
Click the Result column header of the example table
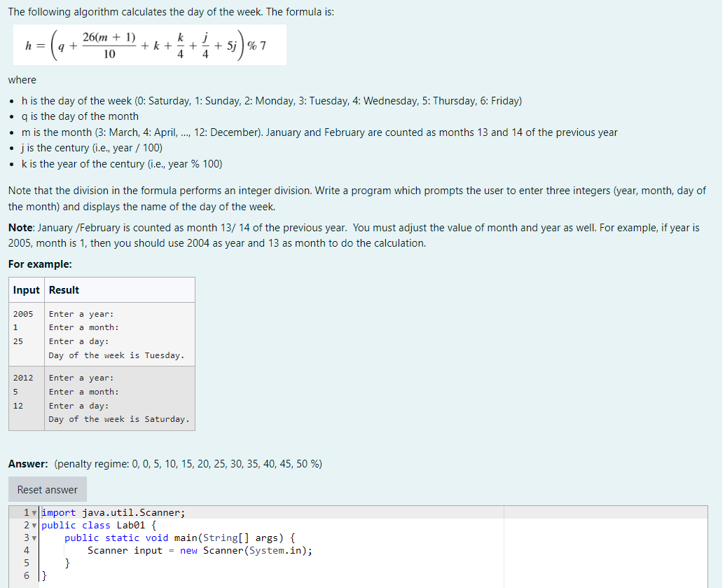(x=64, y=289)
